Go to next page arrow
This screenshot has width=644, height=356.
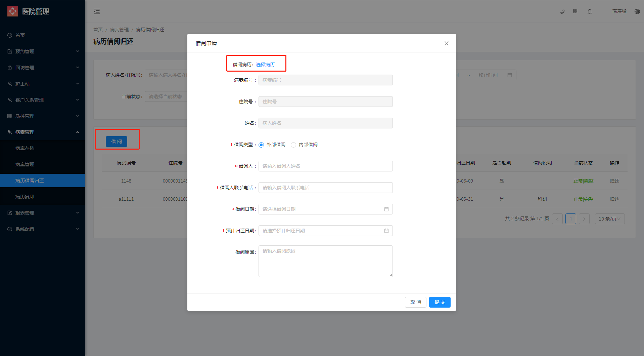pyautogui.click(x=584, y=219)
